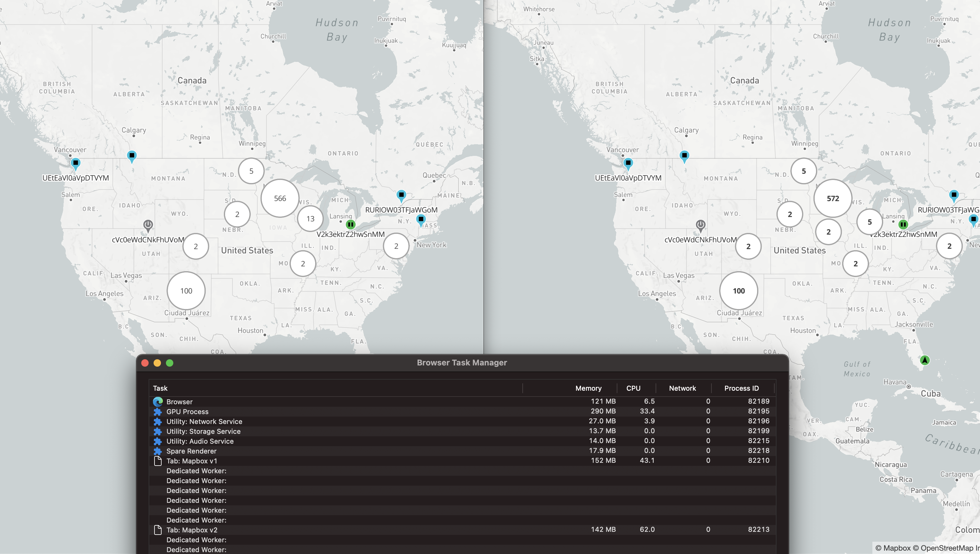Open the 5 cluster near N.D. in left map
This screenshot has width=980, height=554.
click(251, 171)
